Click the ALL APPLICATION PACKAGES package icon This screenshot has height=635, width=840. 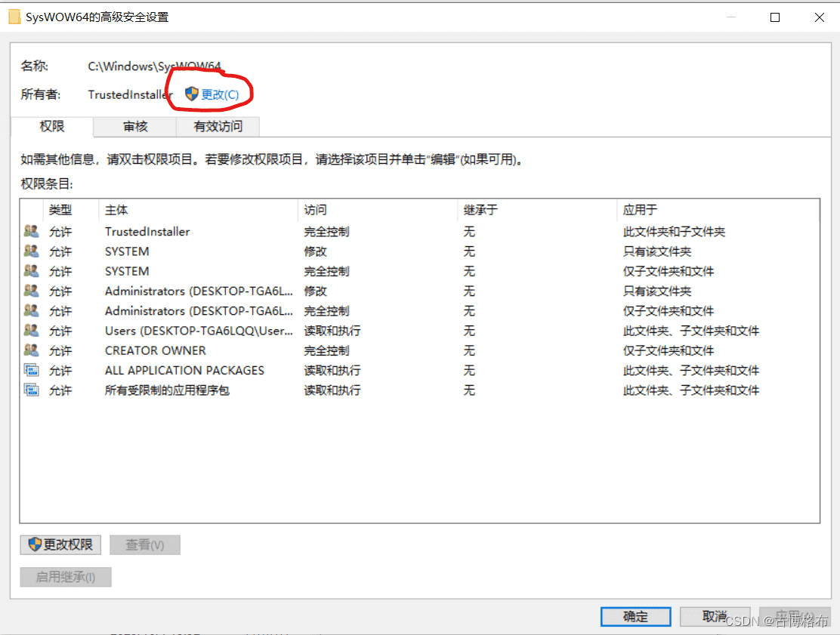point(31,370)
